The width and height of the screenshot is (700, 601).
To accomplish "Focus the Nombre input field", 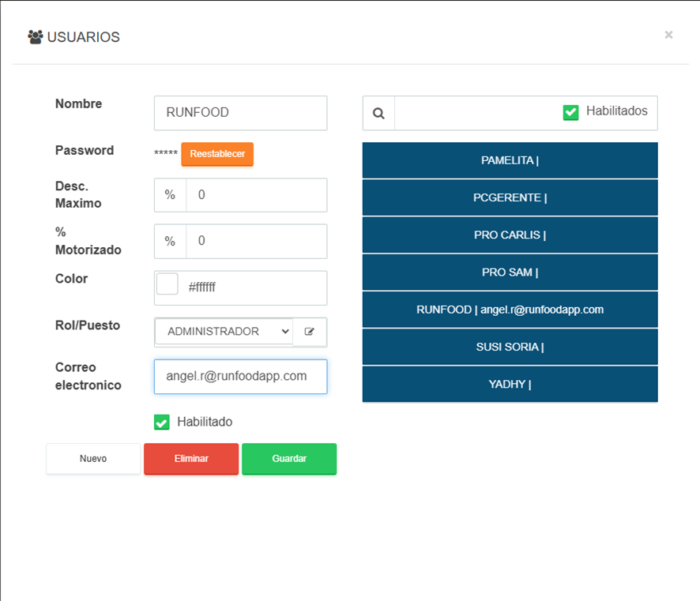I will tap(241, 113).
